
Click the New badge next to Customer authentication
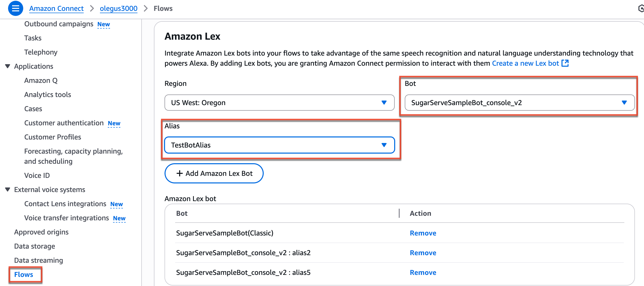click(x=114, y=123)
